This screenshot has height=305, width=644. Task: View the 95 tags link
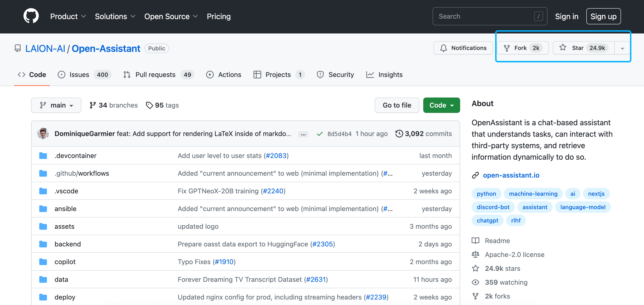(x=162, y=105)
